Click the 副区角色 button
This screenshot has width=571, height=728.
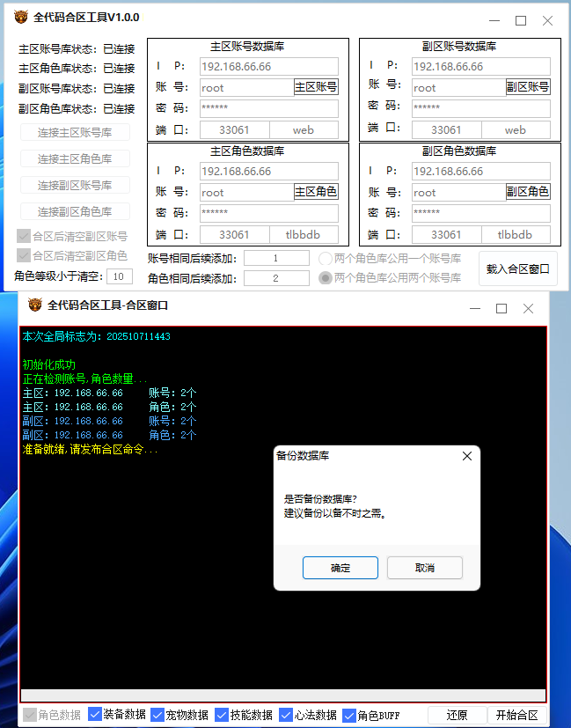[528, 192]
